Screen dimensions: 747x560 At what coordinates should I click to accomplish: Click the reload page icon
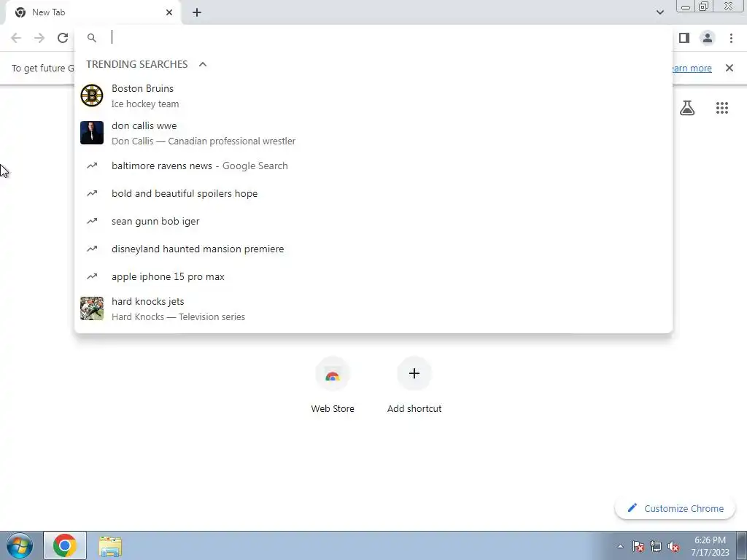(x=63, y=38)
